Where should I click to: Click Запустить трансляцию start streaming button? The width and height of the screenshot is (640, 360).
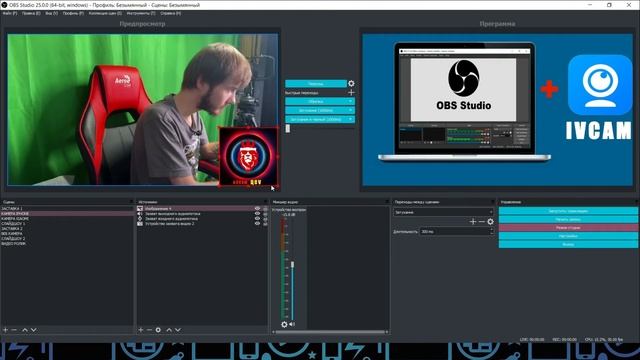click(x=568, y=211)
